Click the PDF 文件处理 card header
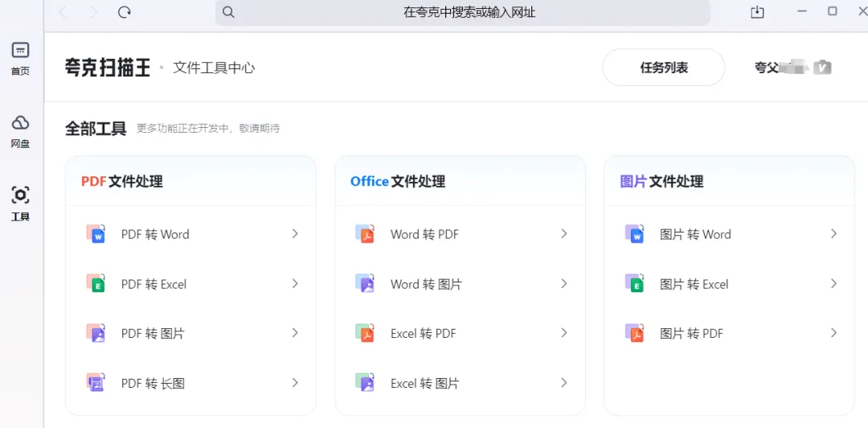The image size is (868, 428). (x=122, y=181)
